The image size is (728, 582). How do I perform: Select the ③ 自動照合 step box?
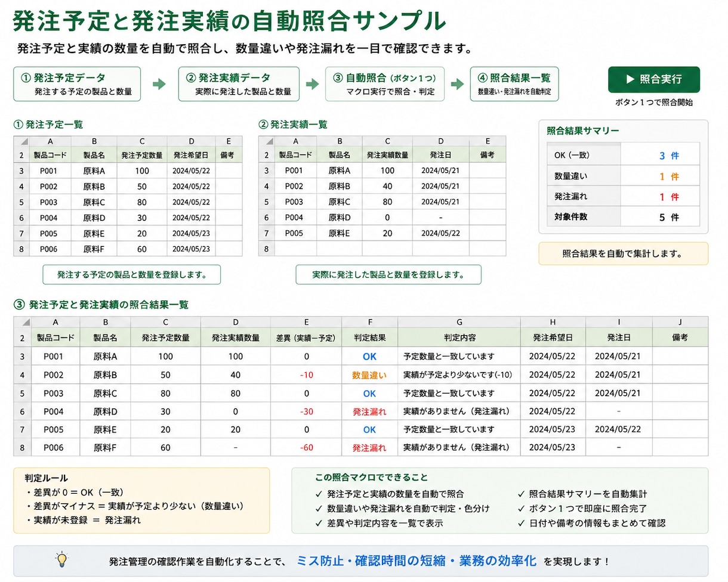coord(385,83)
